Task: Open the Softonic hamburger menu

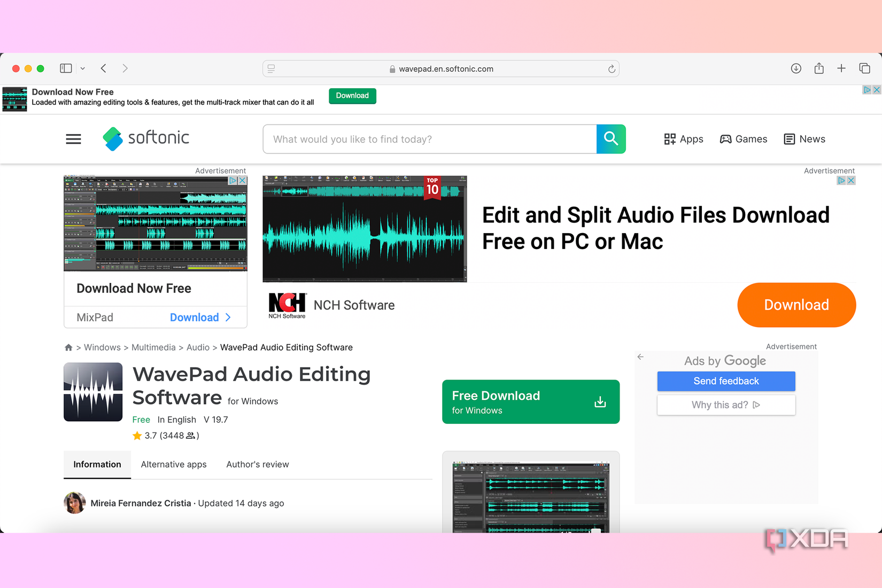Action: click(x=73, y=139)
